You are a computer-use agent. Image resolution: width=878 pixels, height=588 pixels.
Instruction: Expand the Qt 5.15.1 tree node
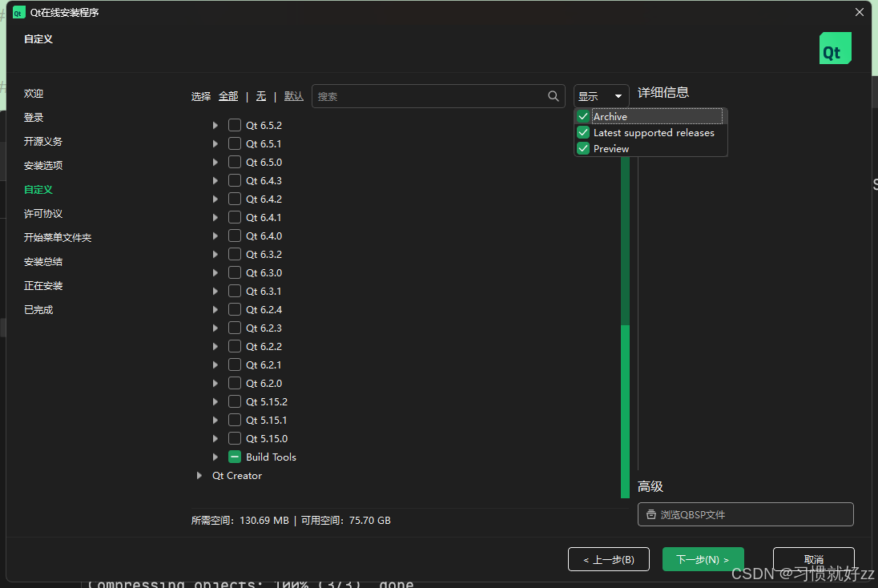[215, 420]
